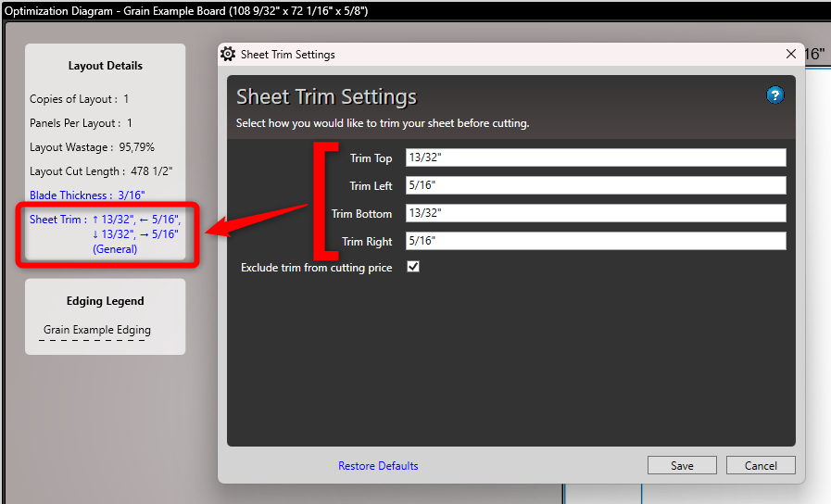This screenshot has width=831, height=504.
Task: Cancel the sheet trim dialog
Action: pos(761,465)
